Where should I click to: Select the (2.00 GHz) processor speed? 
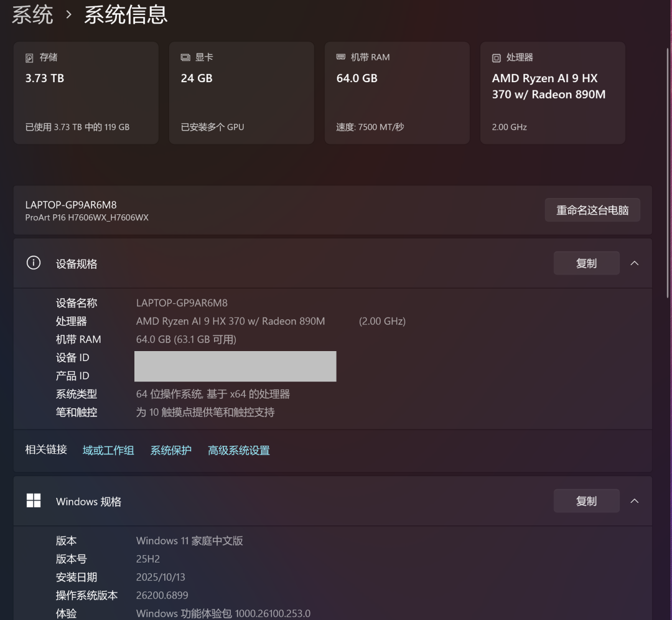pyautogui.click(x=382, y=321)
